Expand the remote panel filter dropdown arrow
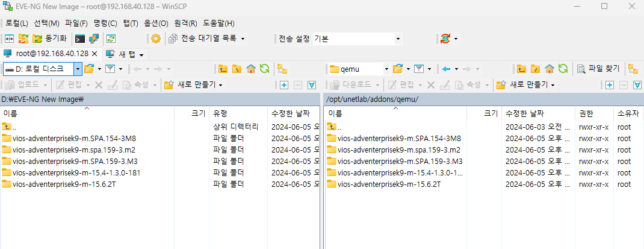644x249 pixels. (x=429, y=69)
